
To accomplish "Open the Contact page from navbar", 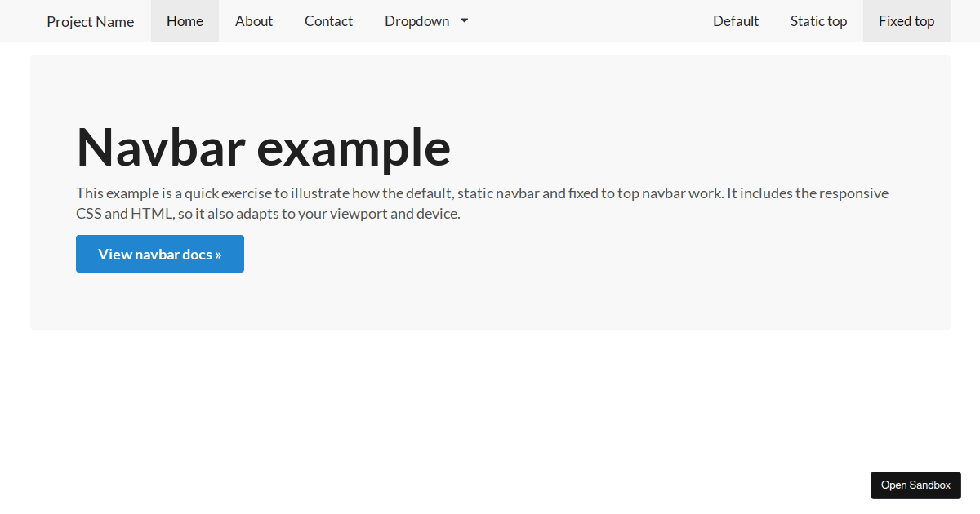I will point(328,20).
